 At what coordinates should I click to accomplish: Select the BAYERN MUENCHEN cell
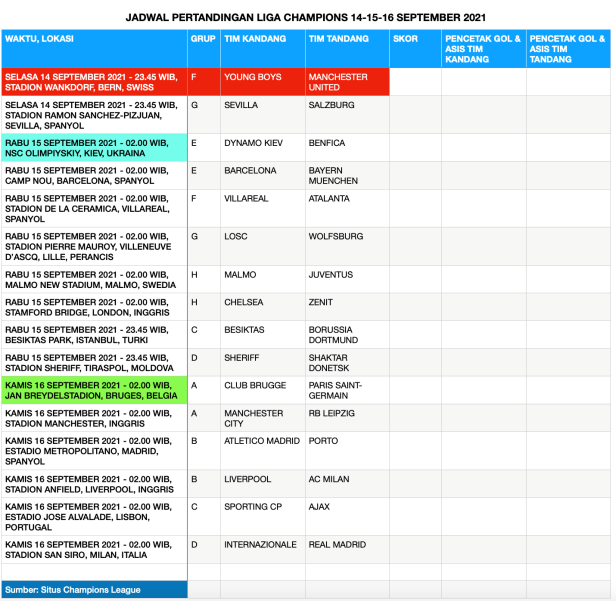(x=346, y=176)
